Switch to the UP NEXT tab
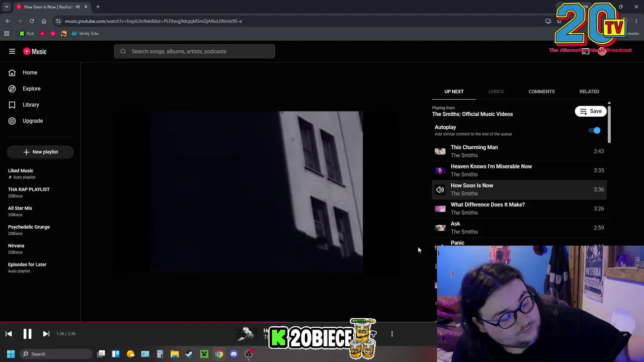Viewport: 644px width, 362px height. point(454,92)
